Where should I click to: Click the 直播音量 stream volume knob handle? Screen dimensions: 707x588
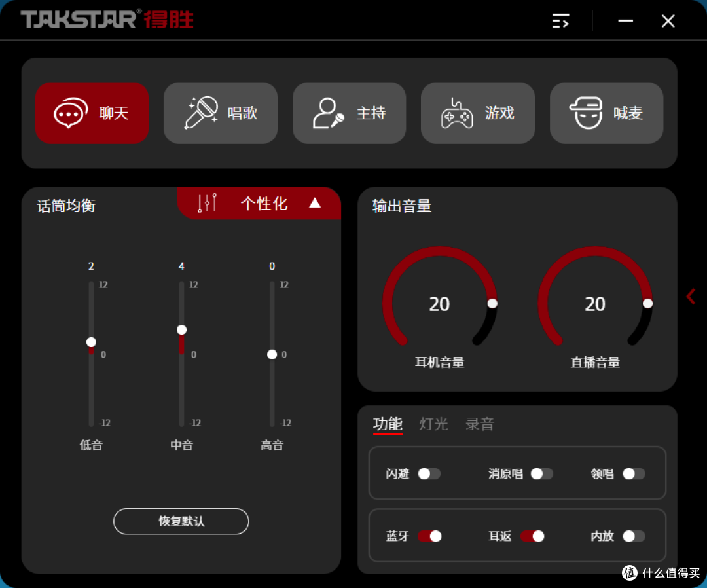tap(647, 303)
